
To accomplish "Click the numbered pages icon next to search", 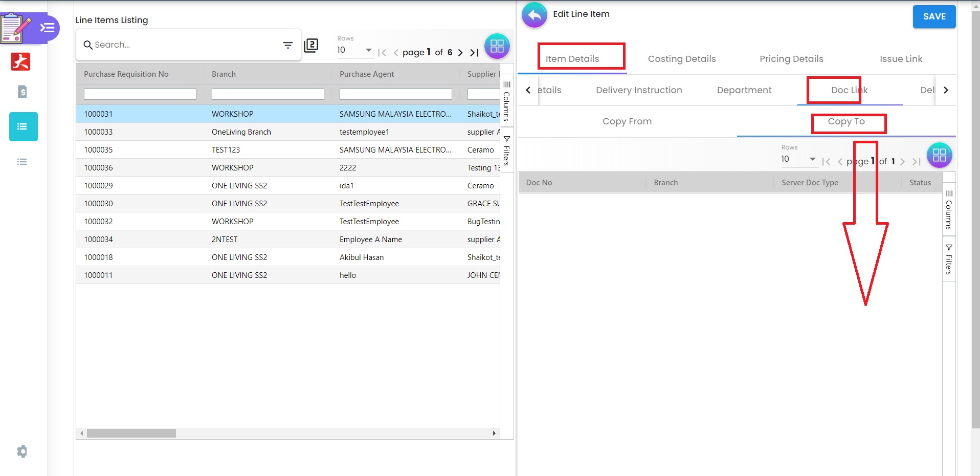I will point(311,46).
